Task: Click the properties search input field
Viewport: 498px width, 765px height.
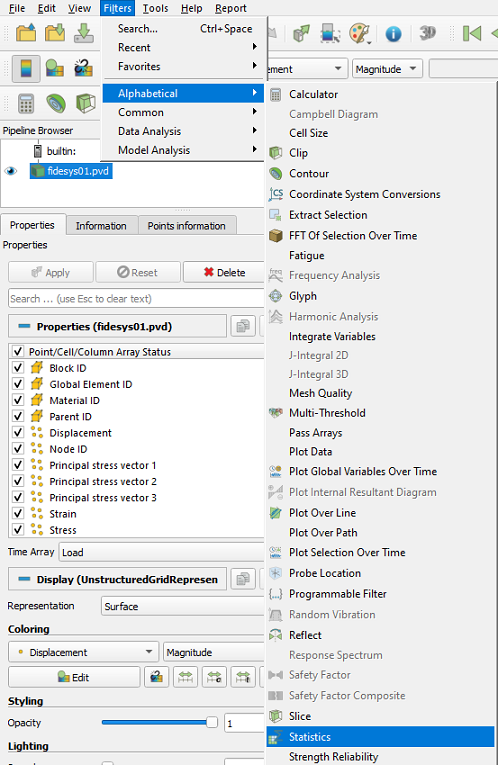Action: 136,299
